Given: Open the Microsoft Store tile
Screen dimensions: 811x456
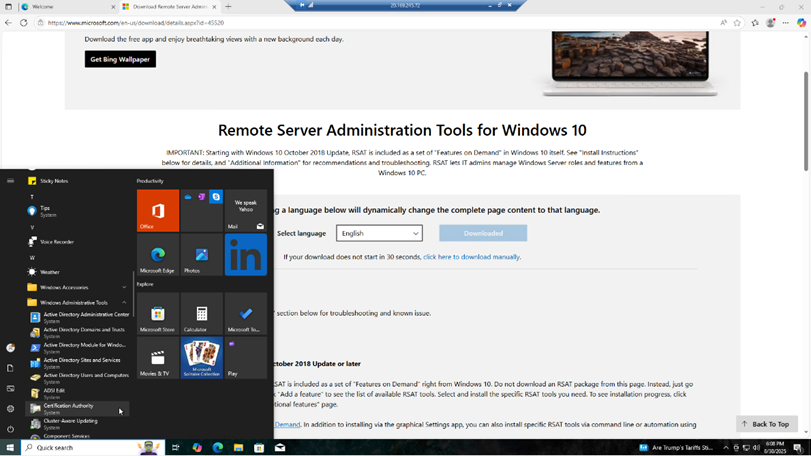Looking at the screenshot, I should click(x=158, y=314).
